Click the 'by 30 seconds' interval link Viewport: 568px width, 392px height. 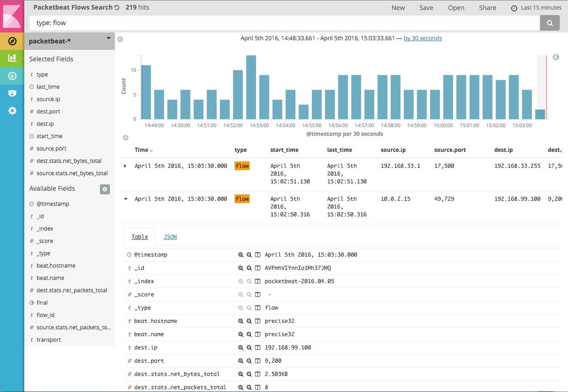423,38
